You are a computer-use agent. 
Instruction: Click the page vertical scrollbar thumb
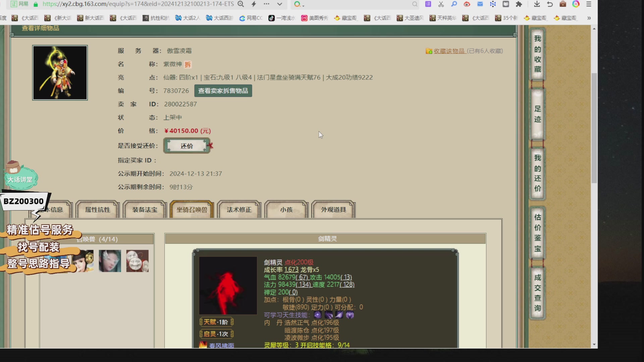tap(594, 128)
